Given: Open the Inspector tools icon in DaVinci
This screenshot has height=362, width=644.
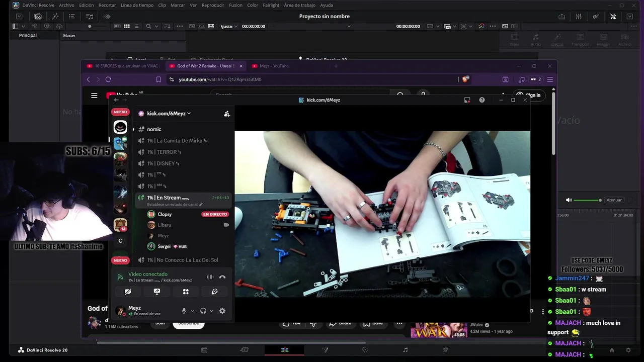Looking at the screenshot, I should (613, 16).
